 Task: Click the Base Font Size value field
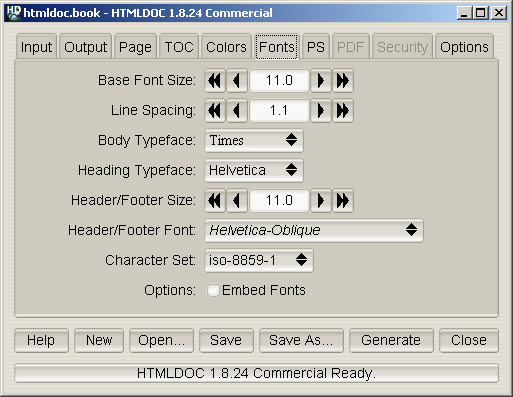tap(279, 81)
